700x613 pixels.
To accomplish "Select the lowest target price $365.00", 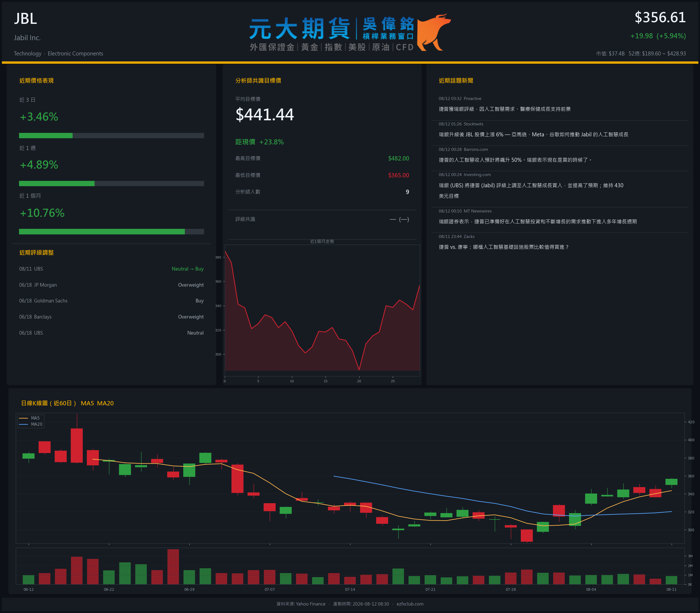I will tap(398, 175).
